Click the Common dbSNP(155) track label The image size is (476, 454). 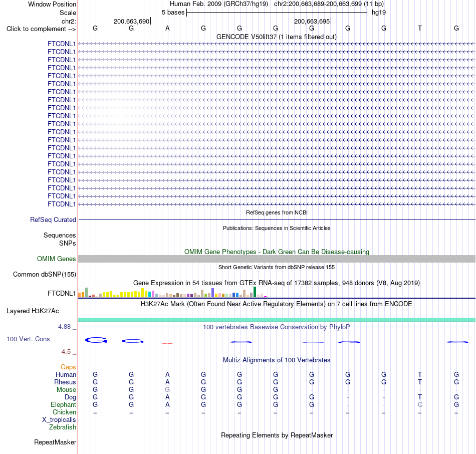click(x=45, y=274)
